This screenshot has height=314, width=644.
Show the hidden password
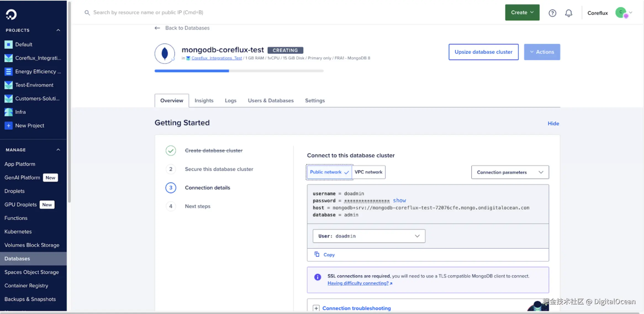pyautogui.click(x=400, y=200)
